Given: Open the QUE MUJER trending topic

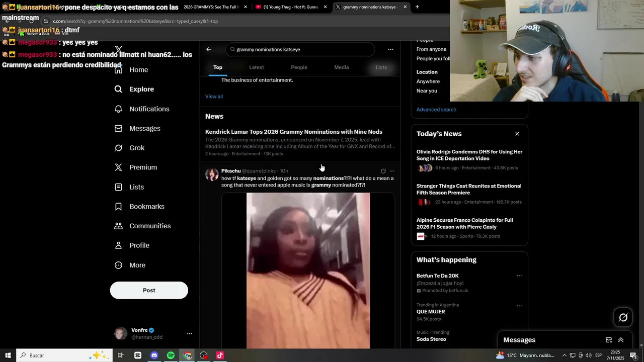Looking at the screenshot, I should coord(431,312).
